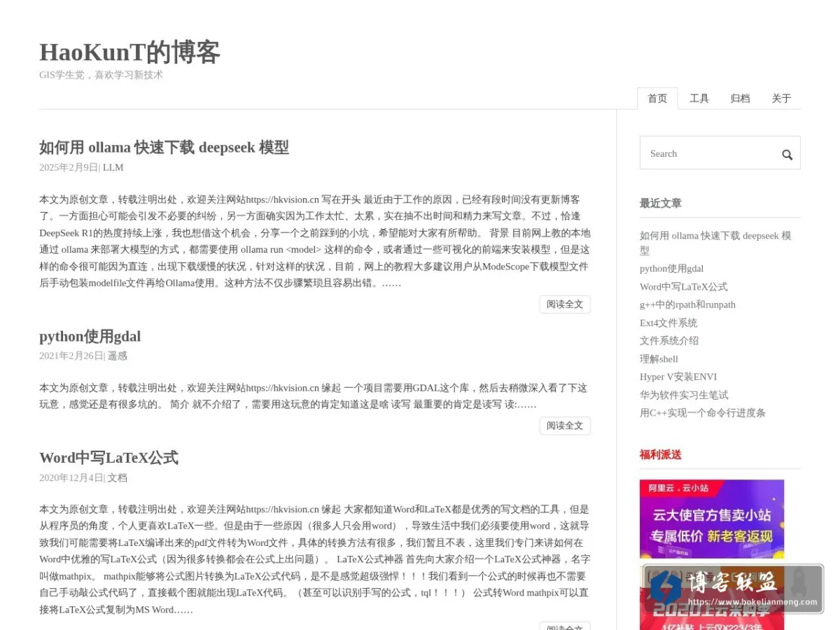Image resolution: width=840 pixels, height=630 pixels.
Task: Click the date 2020年12月4日
Action: coord(71,477)
